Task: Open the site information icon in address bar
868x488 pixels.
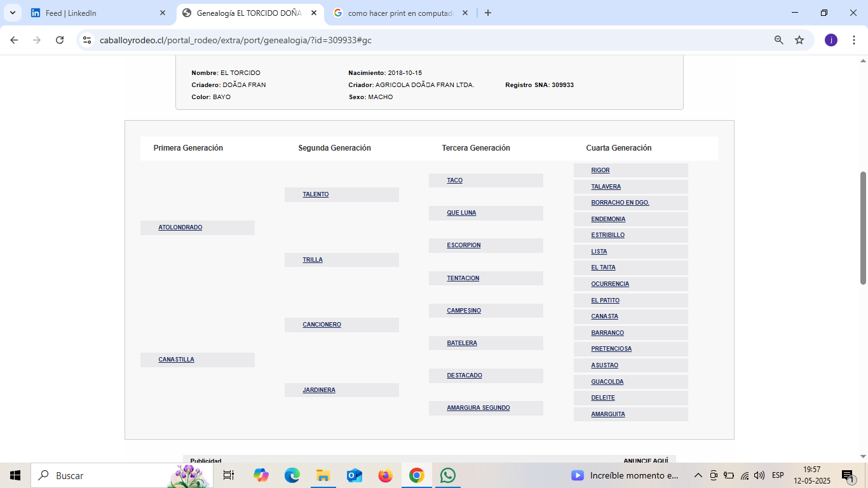Action: point(88,40)
